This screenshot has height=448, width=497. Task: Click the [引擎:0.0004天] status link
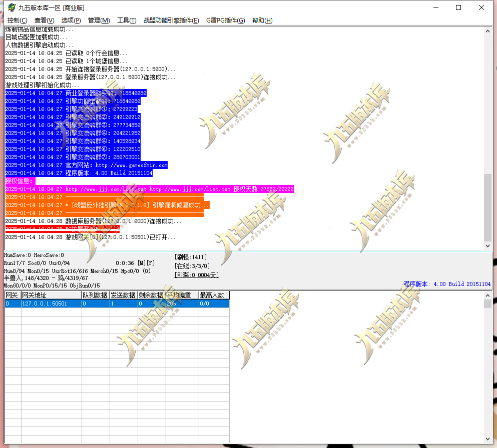pyautogui.click(x=197, y=275)
